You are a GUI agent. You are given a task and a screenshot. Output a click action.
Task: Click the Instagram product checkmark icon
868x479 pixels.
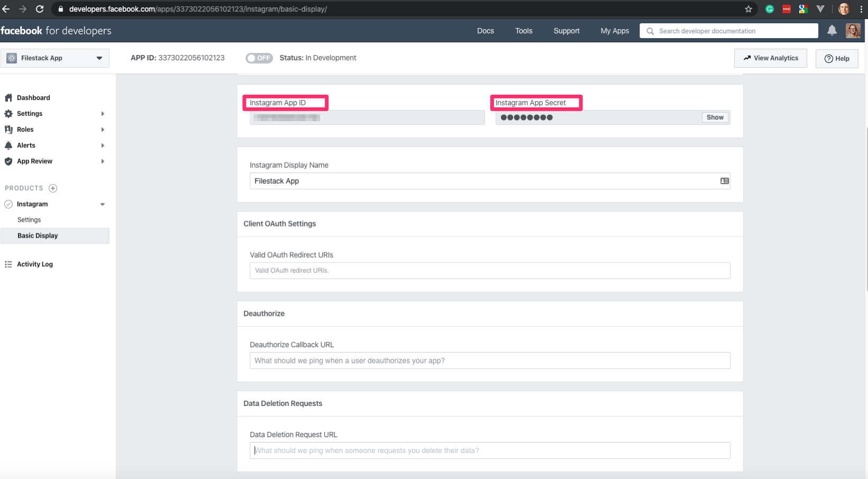(8, 204)
